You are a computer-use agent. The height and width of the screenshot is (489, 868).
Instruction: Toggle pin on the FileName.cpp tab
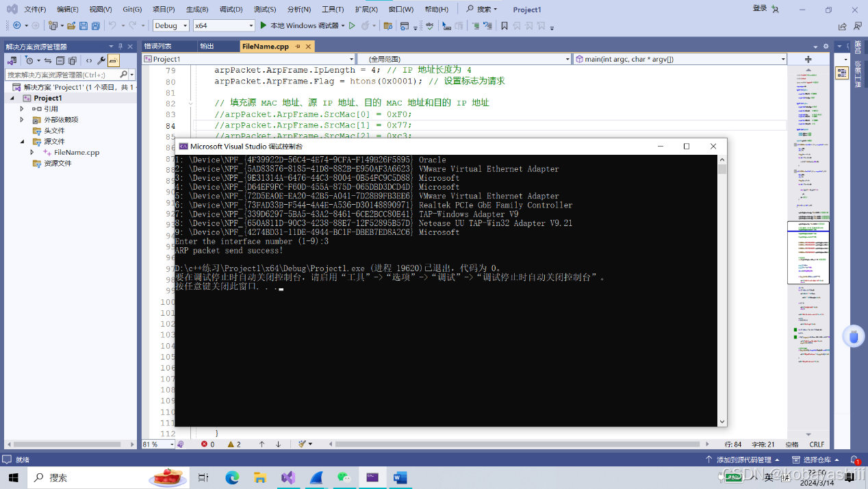click(298, 47)
